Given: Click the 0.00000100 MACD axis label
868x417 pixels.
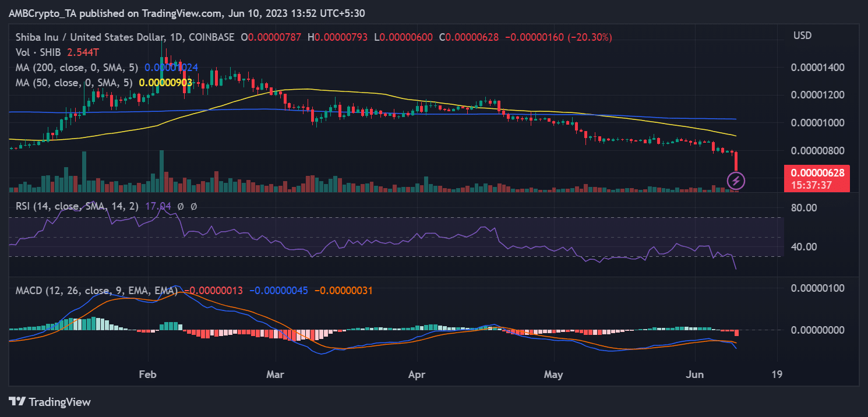Looking at the screenshot, I should coord(817,288).
